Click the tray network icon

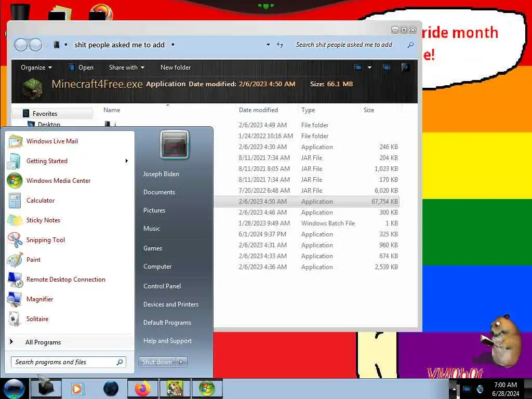[467, 389]
